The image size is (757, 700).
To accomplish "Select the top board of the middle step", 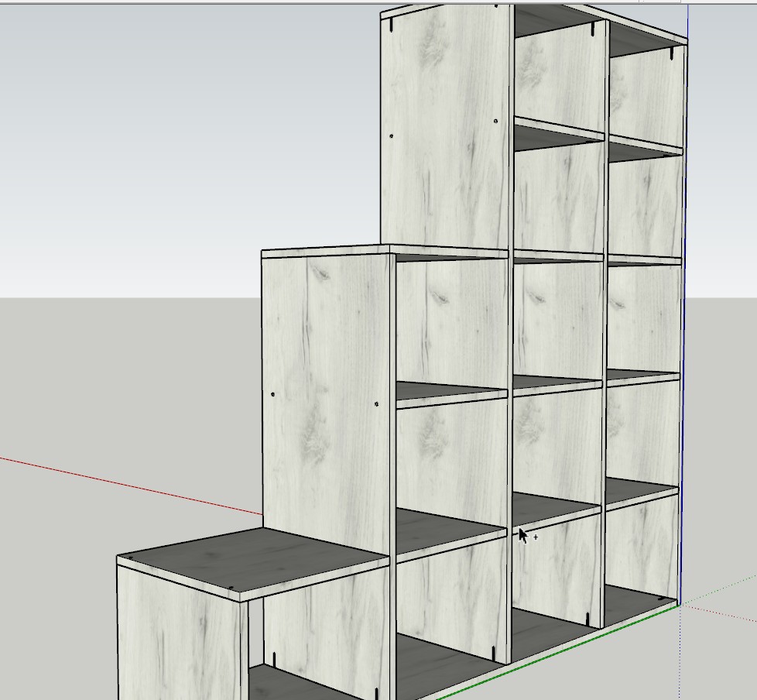I will pos(385,252).
